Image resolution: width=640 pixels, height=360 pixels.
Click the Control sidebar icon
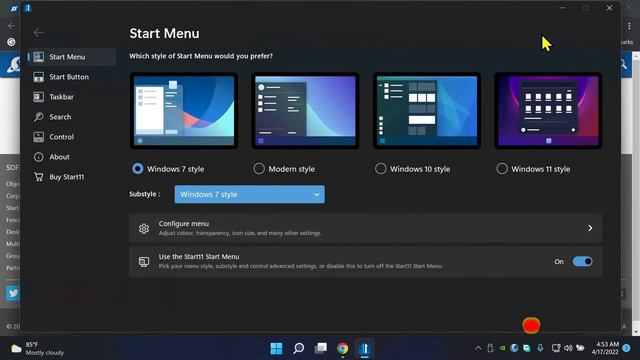pos(39,137)
